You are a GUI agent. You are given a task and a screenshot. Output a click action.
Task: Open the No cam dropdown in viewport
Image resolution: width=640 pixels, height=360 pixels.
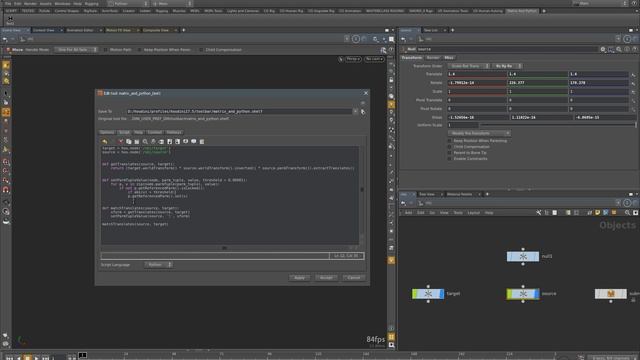pos(374,59)
